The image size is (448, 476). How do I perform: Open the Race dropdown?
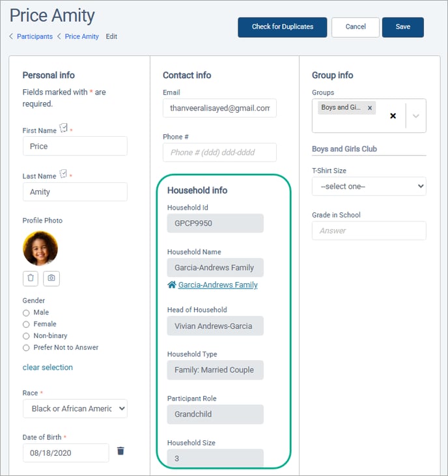click(x=75, y=409)
